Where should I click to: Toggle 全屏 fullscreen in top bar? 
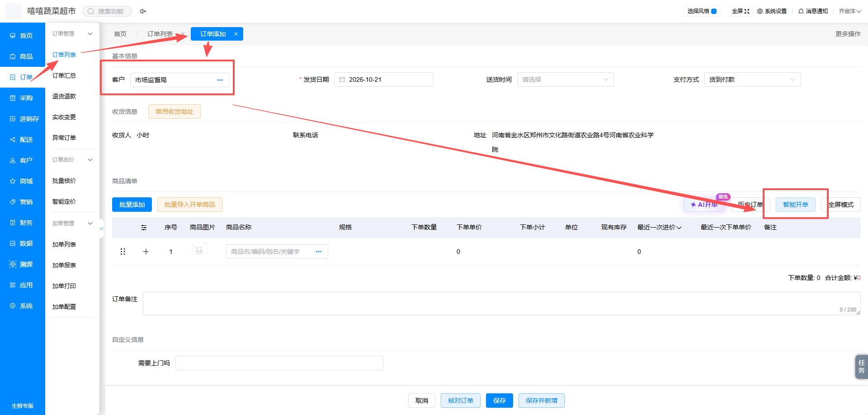(741, 11)
